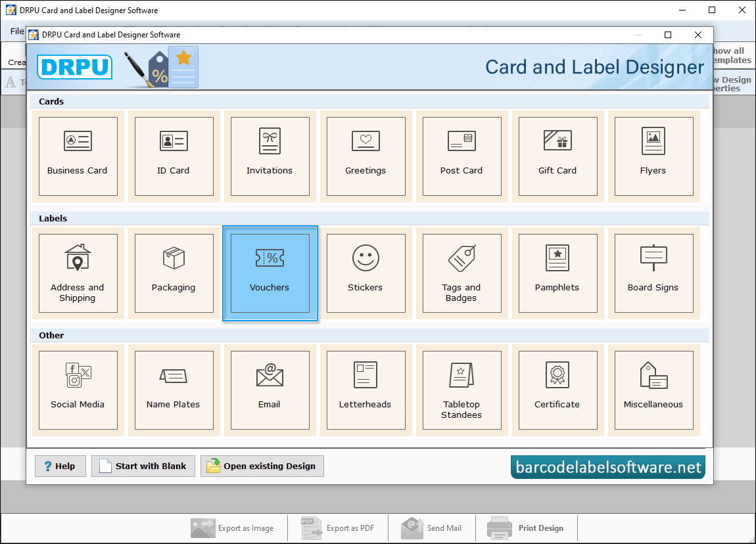Click the DRPU logo

coord(75,67)
